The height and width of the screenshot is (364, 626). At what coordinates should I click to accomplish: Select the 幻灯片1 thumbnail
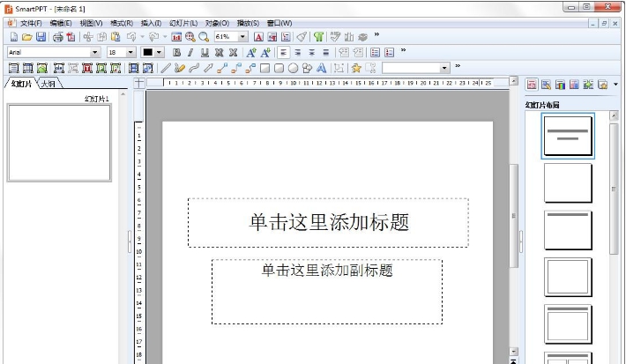[x=59, y=143]
